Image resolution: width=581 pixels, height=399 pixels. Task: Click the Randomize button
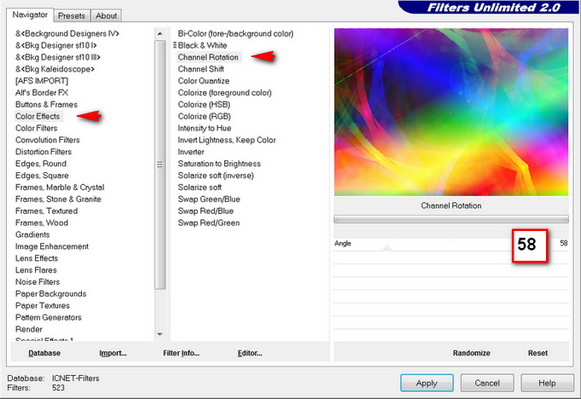(x=471, y=353)
